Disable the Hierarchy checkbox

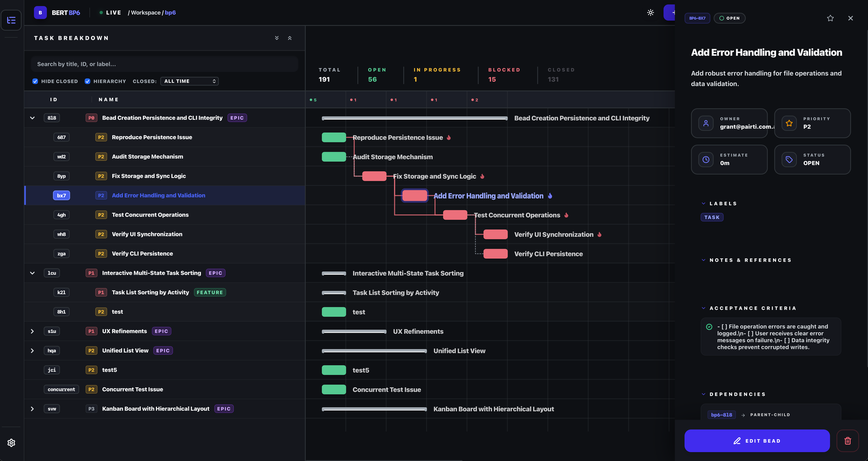pyautogui.click(x=87, y=81)
